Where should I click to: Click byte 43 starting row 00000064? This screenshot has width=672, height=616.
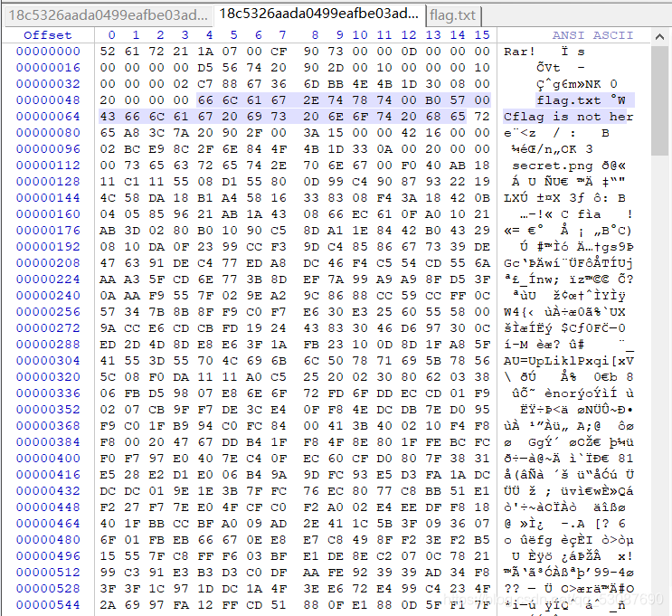coord(108,117)
